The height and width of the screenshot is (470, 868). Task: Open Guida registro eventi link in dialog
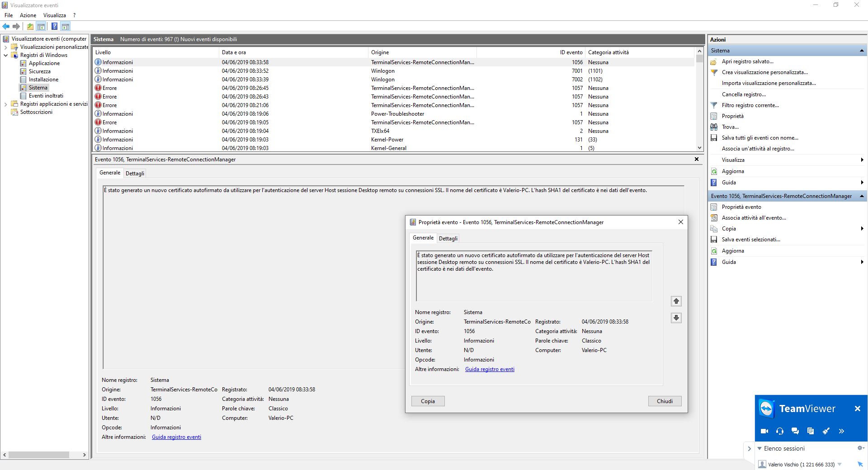point(490,369)
